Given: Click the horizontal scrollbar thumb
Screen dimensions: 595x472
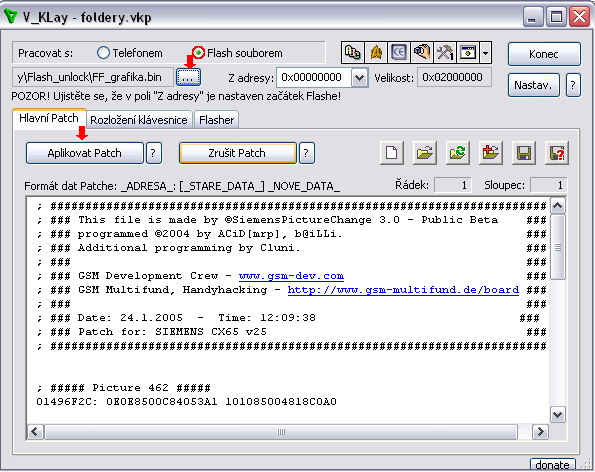Looking at the screenshot, I should [281, 432].
